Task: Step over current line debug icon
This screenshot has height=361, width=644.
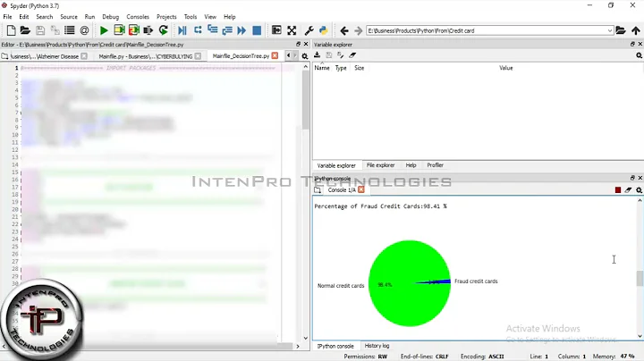Action: point(198,30)
